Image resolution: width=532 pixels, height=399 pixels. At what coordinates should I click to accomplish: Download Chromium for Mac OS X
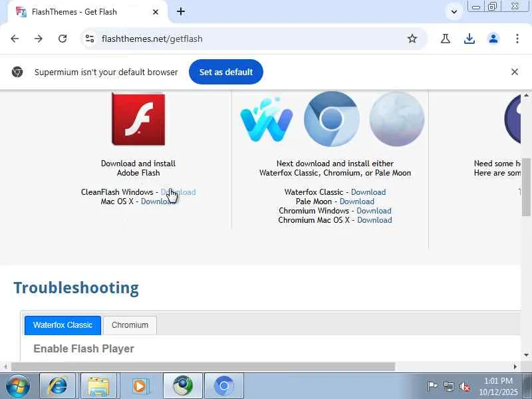[x=374, y=220]
